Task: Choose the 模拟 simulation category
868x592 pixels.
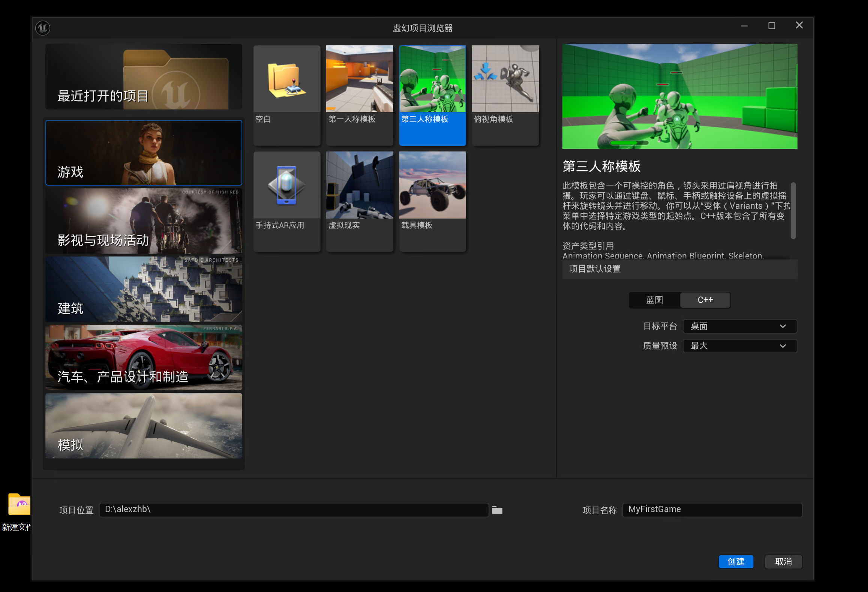Action: click(x=144, y=426)
